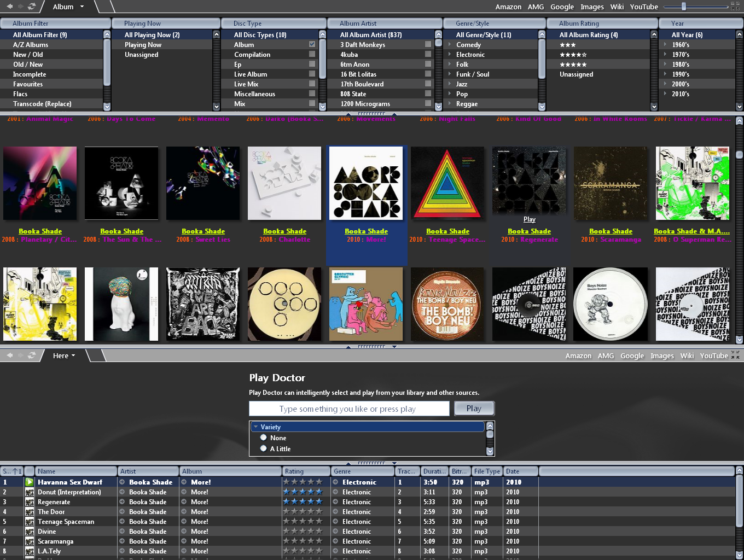Click the Rating column header
The height and width of the screenshot is (560, 744).
[307, 471]
